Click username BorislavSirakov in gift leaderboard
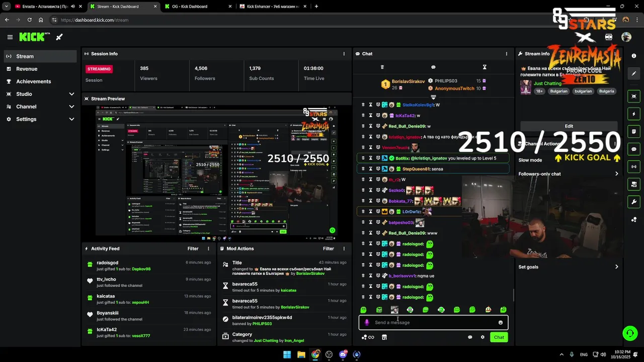Screen dimensions: 644x362 (x=408, y=81)
